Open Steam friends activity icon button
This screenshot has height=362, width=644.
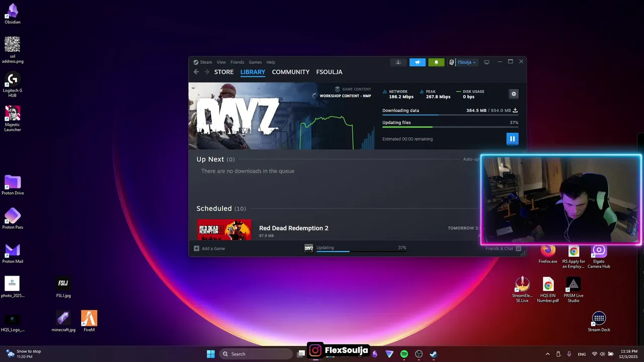[398, 62]
